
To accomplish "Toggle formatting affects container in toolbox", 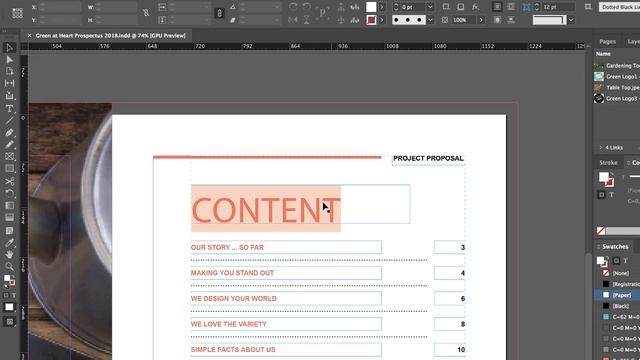I will pyautogui.click(x=6, y=295).
